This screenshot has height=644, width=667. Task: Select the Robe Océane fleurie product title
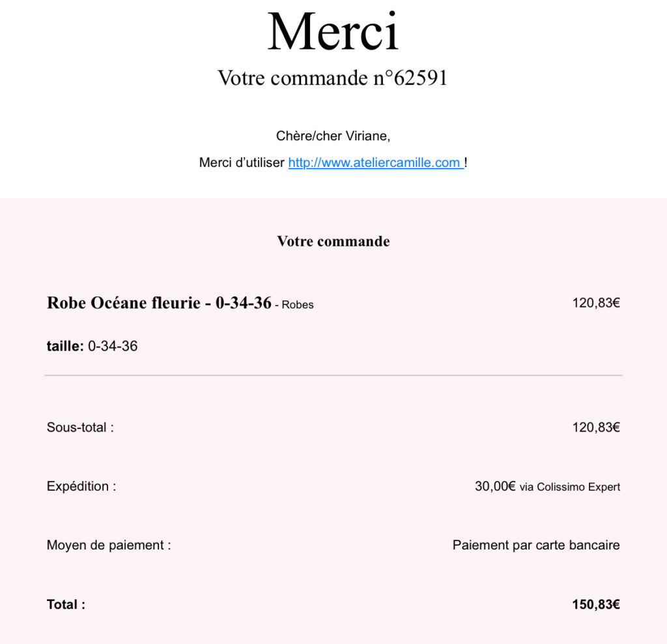tap(159, 303)
